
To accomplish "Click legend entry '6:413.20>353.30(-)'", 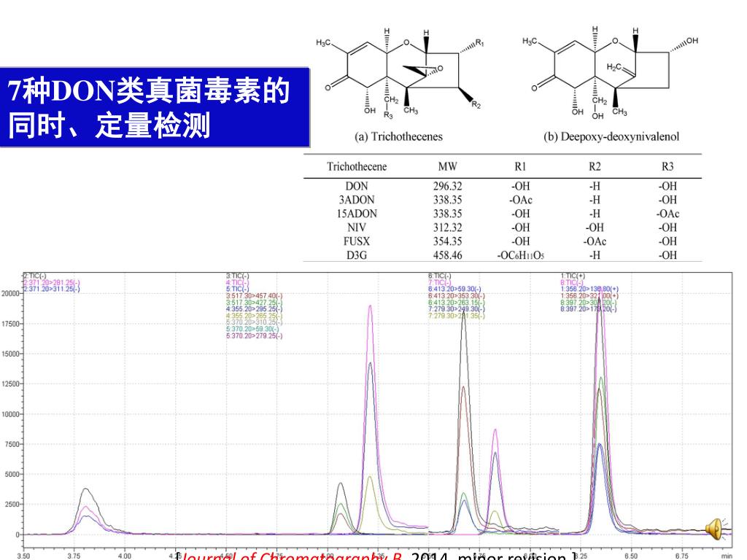I will click(457, 296).
